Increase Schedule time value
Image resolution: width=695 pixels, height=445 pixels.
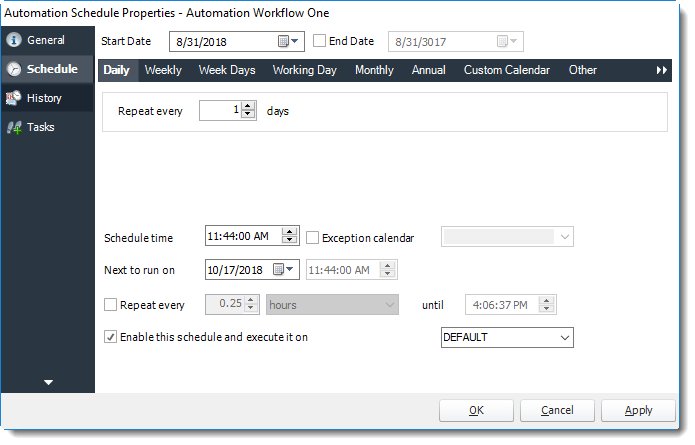(289, 231)
